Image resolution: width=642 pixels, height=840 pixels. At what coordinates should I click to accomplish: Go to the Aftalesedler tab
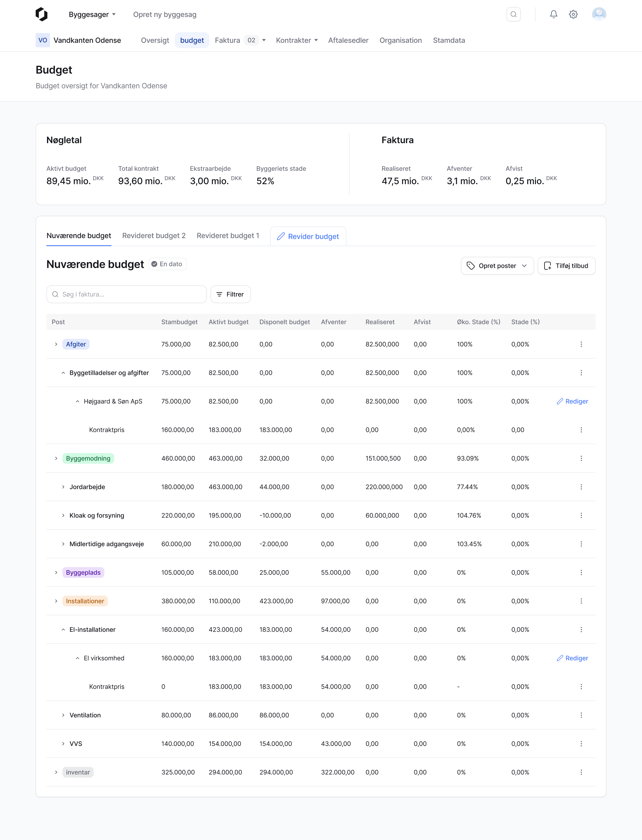click(x=348, y=41)
